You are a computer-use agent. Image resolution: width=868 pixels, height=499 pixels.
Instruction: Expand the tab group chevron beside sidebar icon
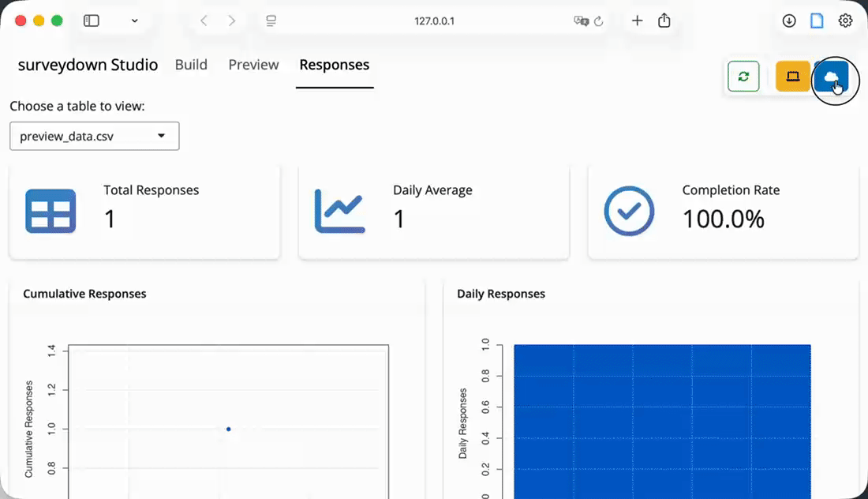135,21
